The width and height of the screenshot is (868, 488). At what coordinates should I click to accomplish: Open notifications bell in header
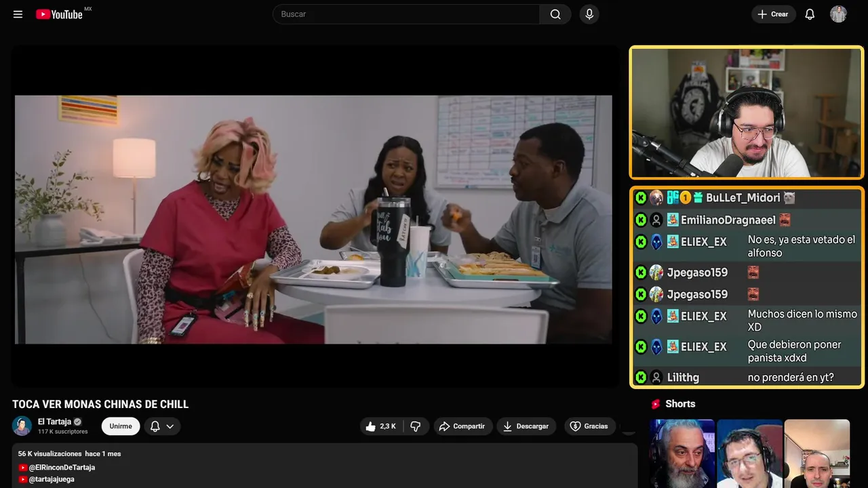[x=810, y=14]
